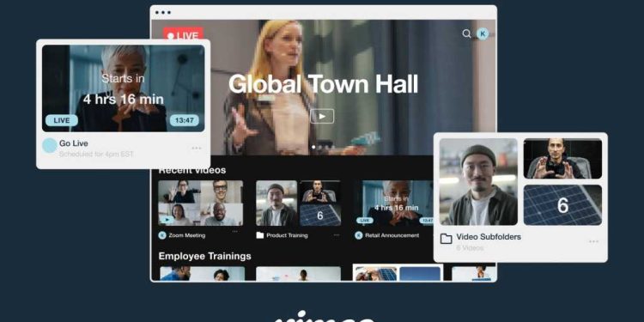The width and height of the screenshot is (644, 322).
Task: Click the 6 Videos count text
Action: [x=470, y=248]
